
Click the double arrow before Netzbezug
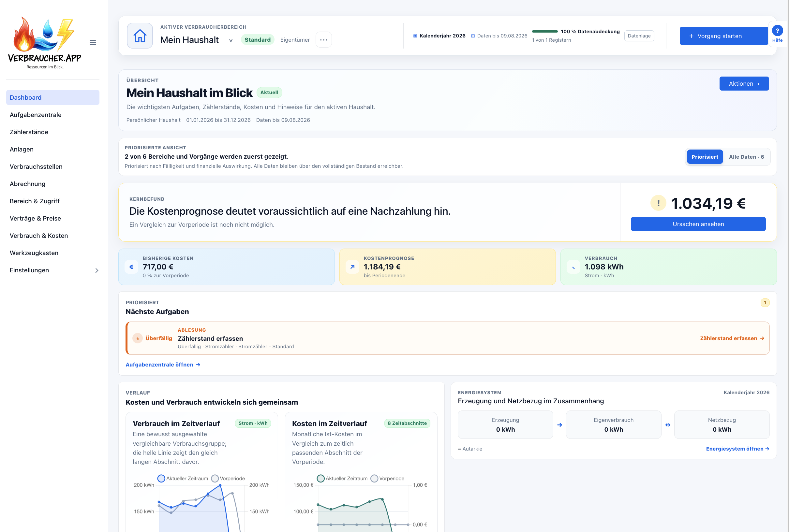pos(668,425)
